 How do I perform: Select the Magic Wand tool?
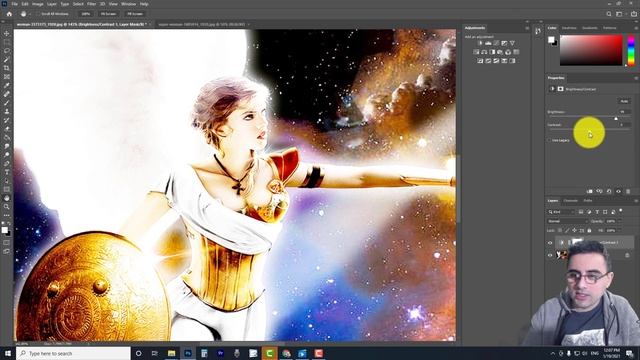point(7,60)
